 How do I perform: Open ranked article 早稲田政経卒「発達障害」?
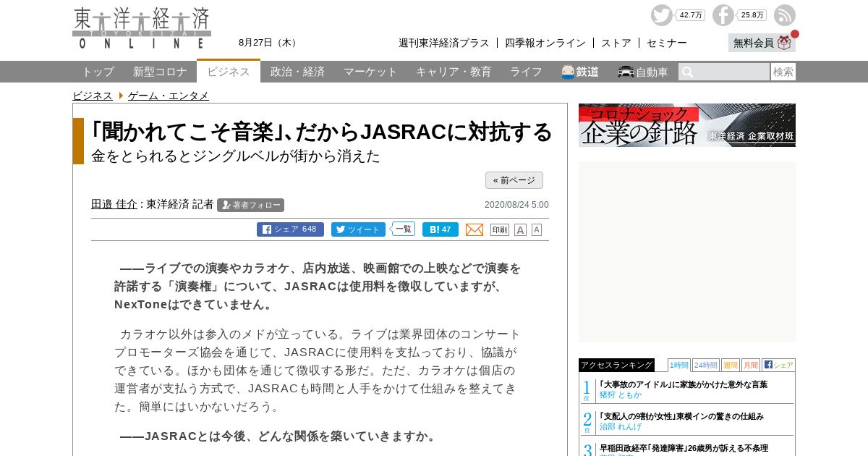click(684, 448)
